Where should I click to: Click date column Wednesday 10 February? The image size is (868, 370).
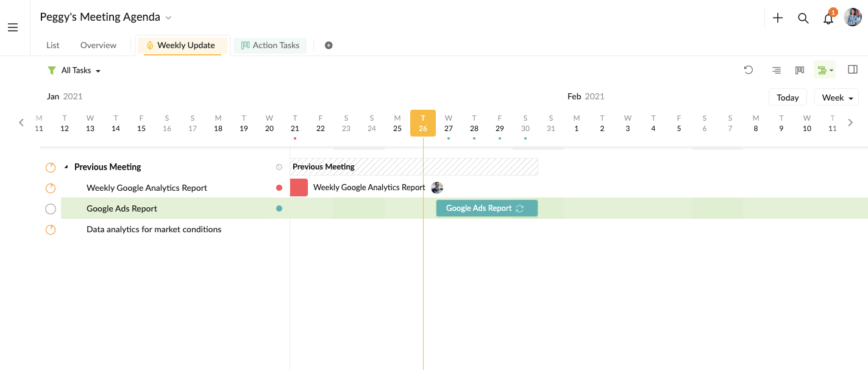click(807, 123)
